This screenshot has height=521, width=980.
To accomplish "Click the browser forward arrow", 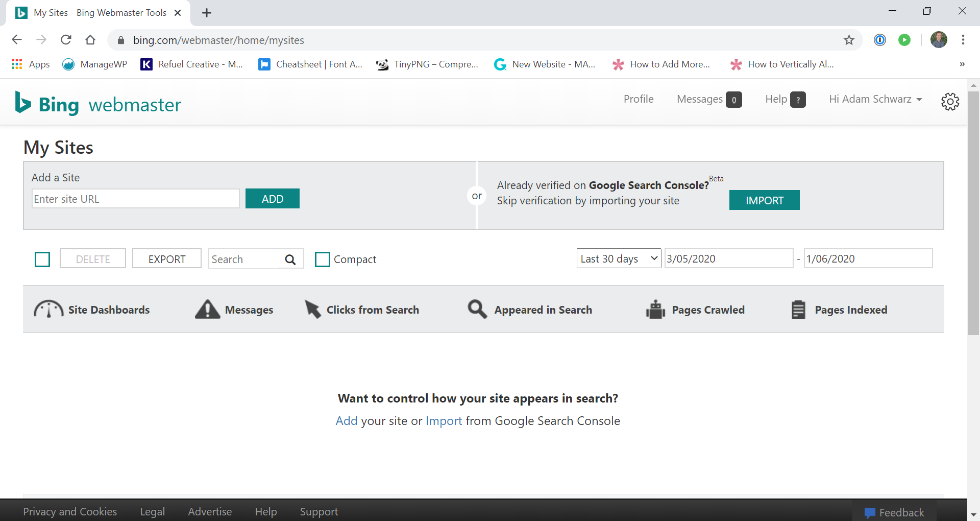I will (41, 40).
